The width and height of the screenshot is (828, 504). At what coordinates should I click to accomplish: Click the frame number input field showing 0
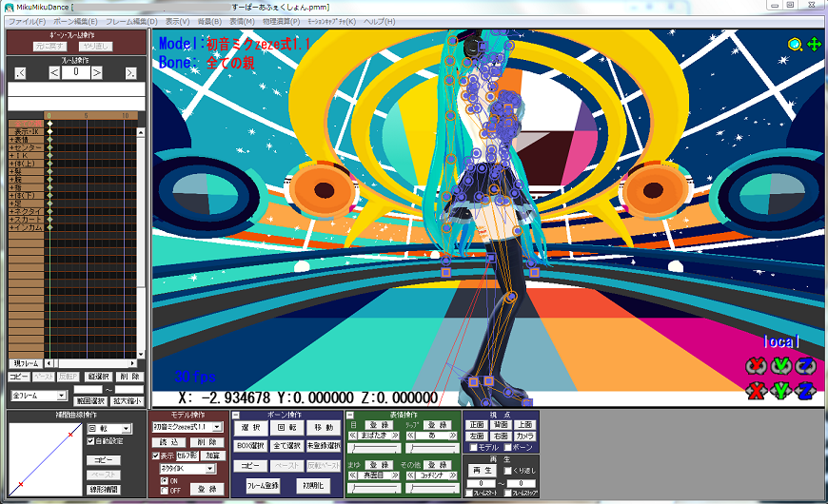click(x=75, y=72)
